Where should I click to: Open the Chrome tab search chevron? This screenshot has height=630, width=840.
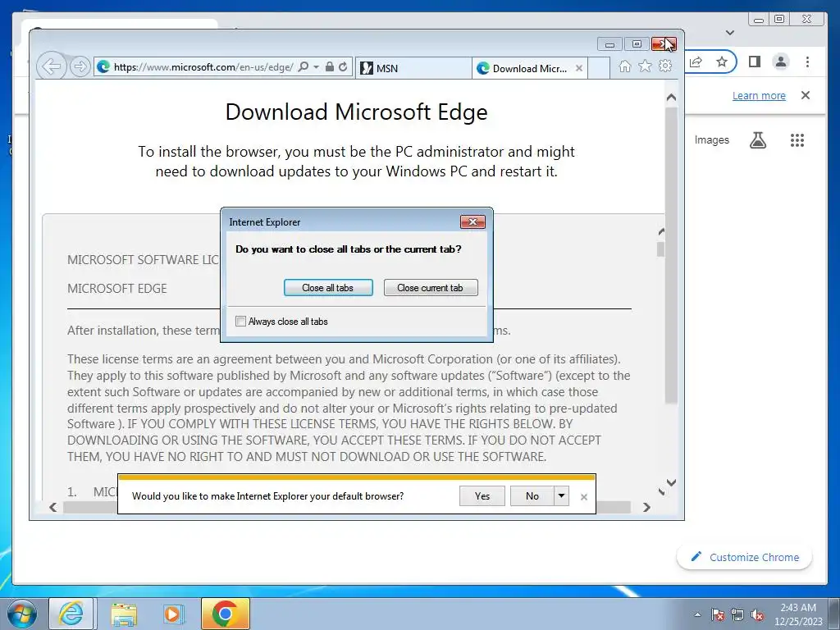point(729,33)
